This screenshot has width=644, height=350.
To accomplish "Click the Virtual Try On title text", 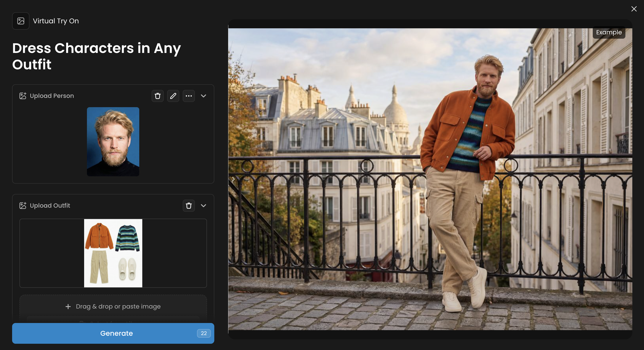I will point(56,21).
